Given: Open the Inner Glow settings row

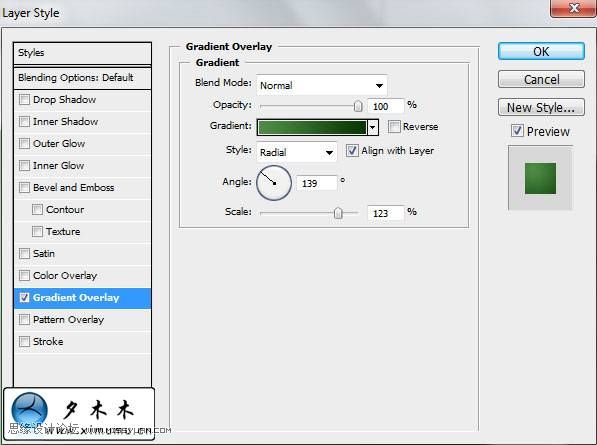Looking at the screenshot, I should tap(82, 166).
